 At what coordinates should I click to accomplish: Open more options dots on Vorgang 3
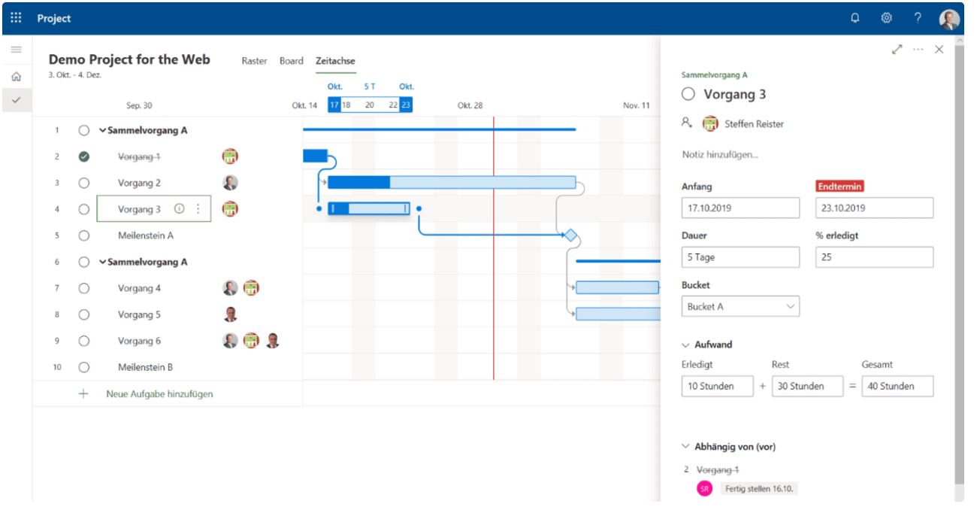pos(198,209)
